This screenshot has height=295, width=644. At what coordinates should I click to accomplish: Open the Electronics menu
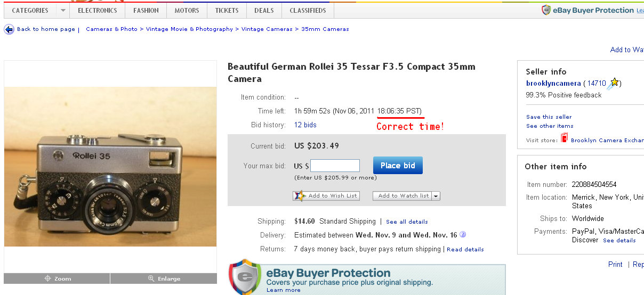click(97, 10)
